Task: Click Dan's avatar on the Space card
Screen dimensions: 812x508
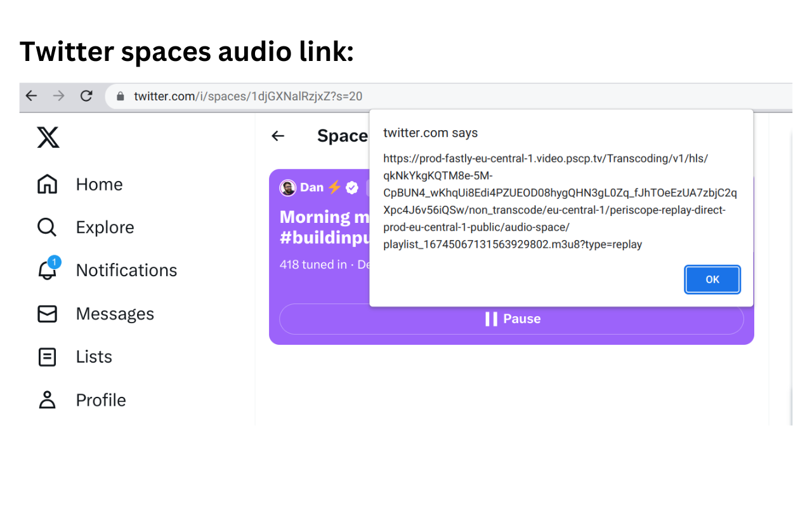Action: point(288,187)
